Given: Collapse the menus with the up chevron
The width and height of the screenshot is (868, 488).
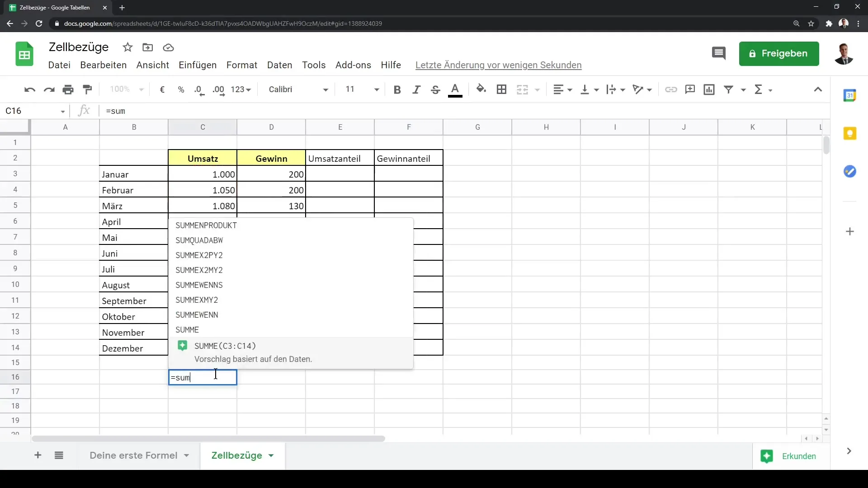Looking at the screenshot, I should pyautogui.click(x=818, y=89).
